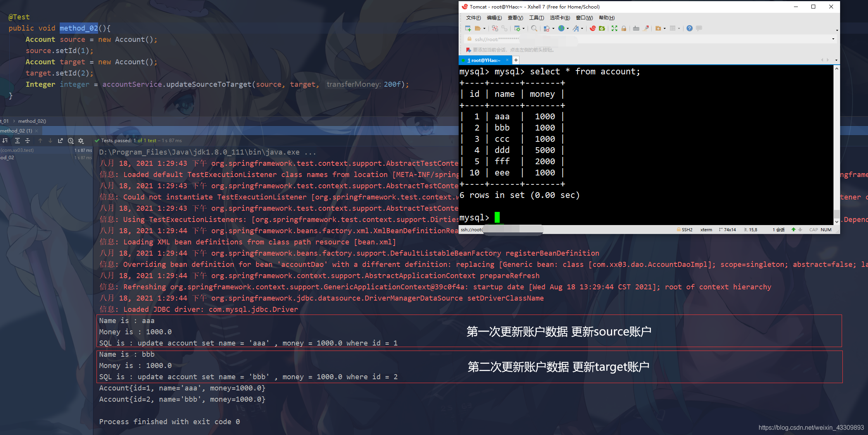
Task: Click the folder-plus transfer icon
Action: point(658,28)
